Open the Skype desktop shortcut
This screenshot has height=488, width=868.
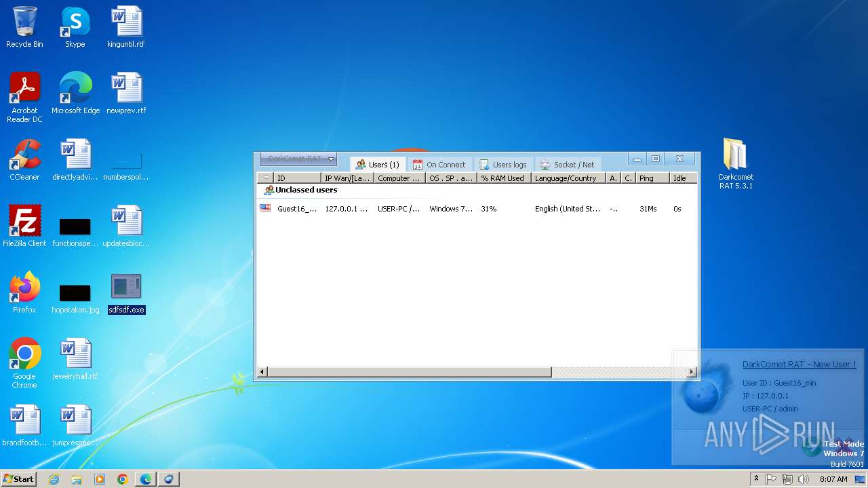75,27
